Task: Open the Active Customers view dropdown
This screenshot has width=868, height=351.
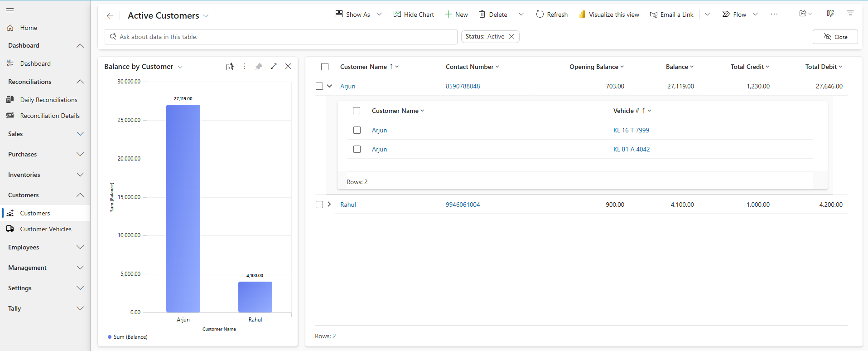Action: [206, 16]
